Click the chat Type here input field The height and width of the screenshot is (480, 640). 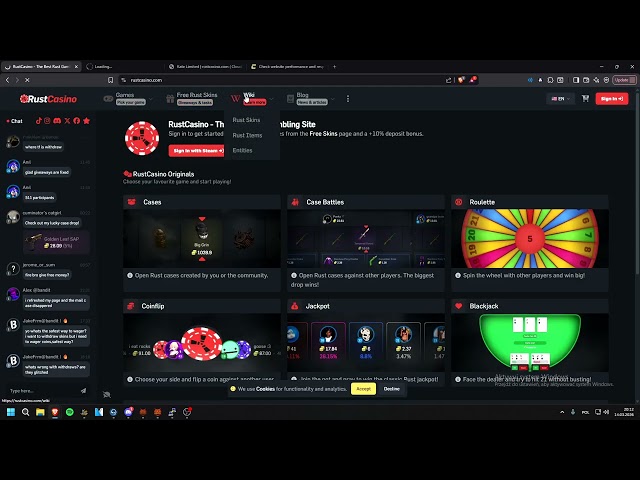43,391
